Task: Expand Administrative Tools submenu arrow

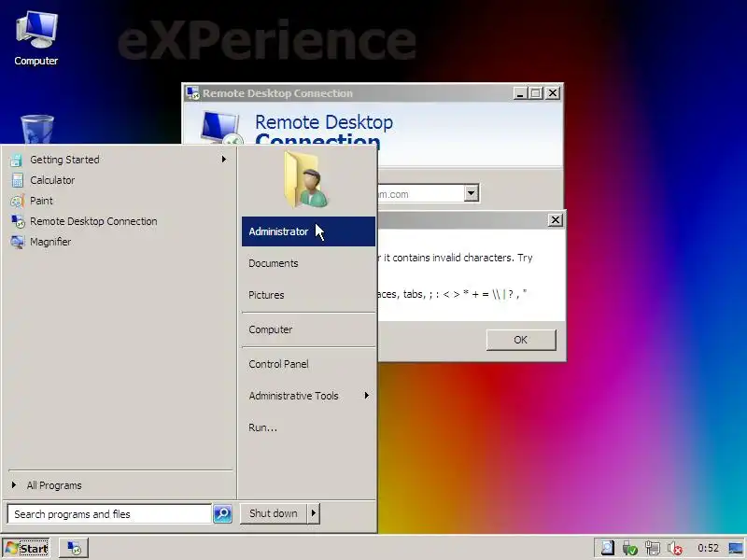Action: pyautogui.click(x=366, y=395)
